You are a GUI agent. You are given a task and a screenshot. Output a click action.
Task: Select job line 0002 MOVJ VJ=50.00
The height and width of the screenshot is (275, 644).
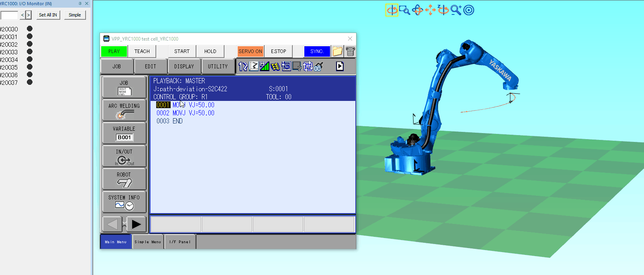(185, 113)
